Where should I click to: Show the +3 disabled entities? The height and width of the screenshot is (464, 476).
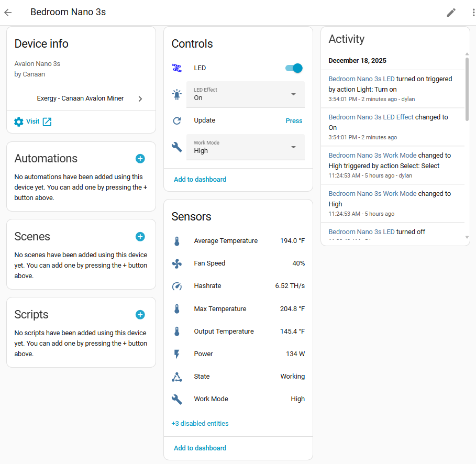tap(200, 423)
